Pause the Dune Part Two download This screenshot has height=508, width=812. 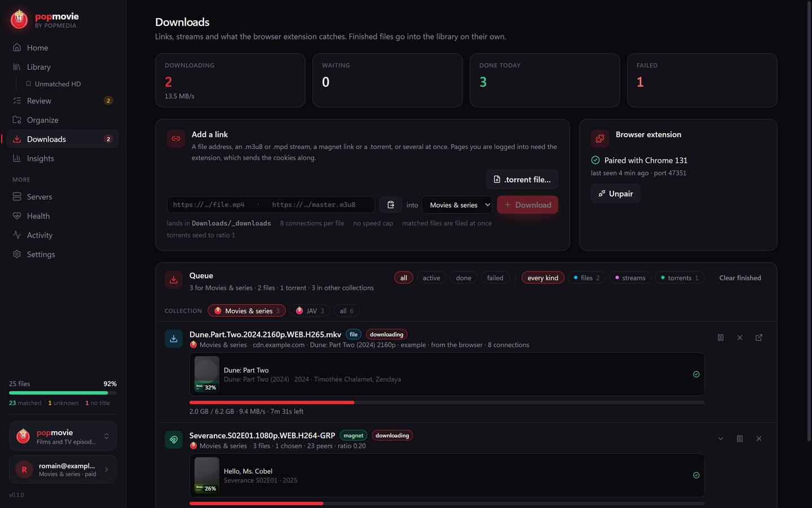click(x=721, y=338)
